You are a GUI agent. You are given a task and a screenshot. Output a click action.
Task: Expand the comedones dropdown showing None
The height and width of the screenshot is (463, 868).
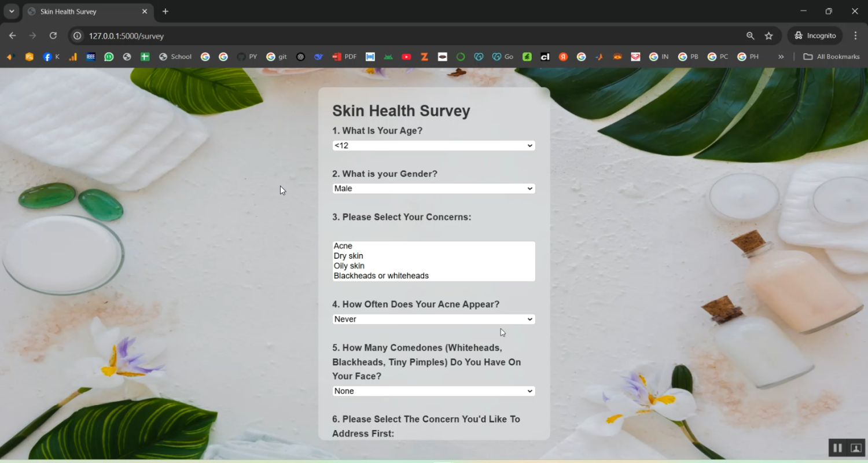click(433, 391)
